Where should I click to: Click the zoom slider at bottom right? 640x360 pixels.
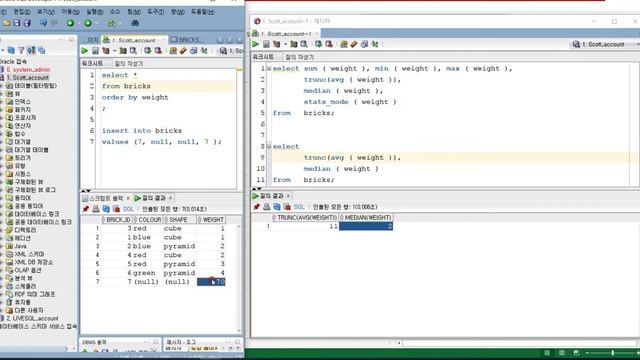point(612,353)
